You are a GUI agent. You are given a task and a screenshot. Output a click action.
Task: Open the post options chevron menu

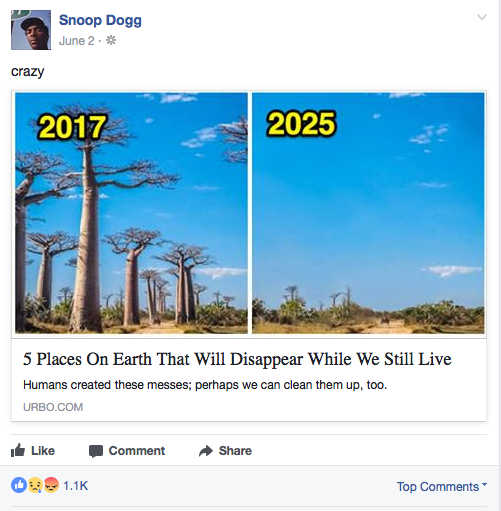coord(482,17)
